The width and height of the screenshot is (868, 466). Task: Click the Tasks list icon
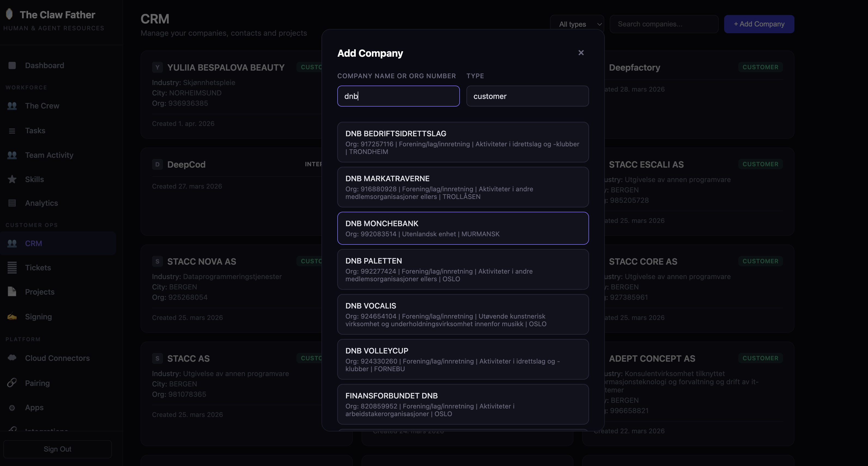pos(12,131)
